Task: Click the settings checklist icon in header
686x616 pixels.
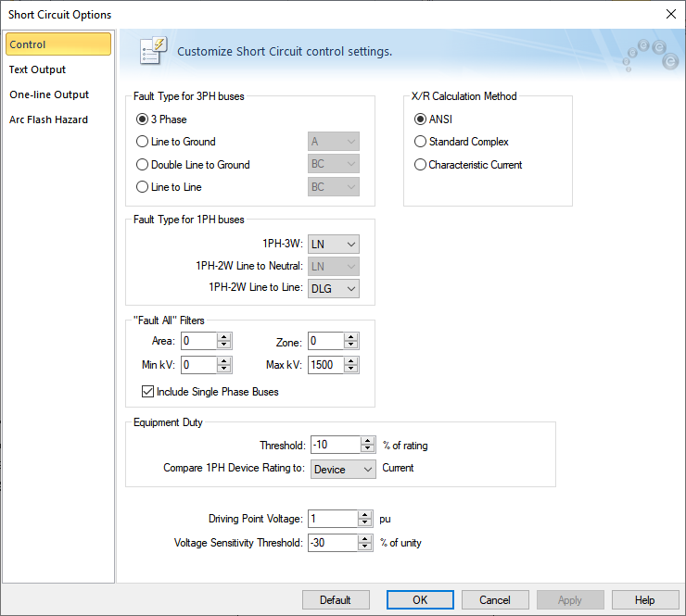Action: pos(152,51)
